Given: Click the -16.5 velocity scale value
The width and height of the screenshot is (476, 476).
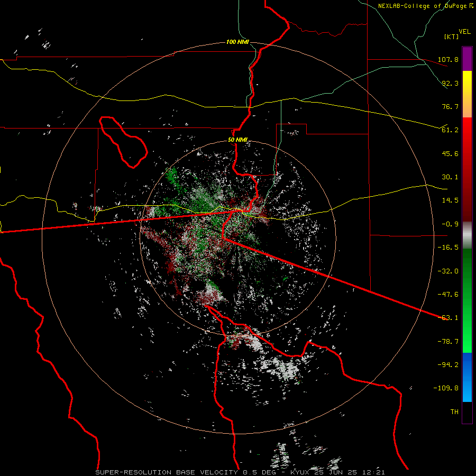Looking at the screenshot, I should tap(448, 248).
